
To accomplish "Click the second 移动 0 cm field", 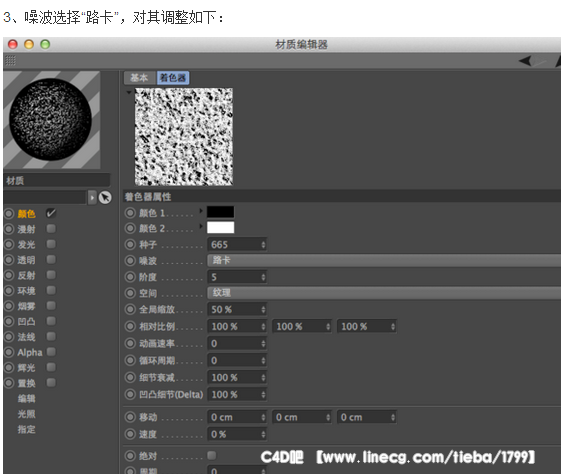I will 302,417.
